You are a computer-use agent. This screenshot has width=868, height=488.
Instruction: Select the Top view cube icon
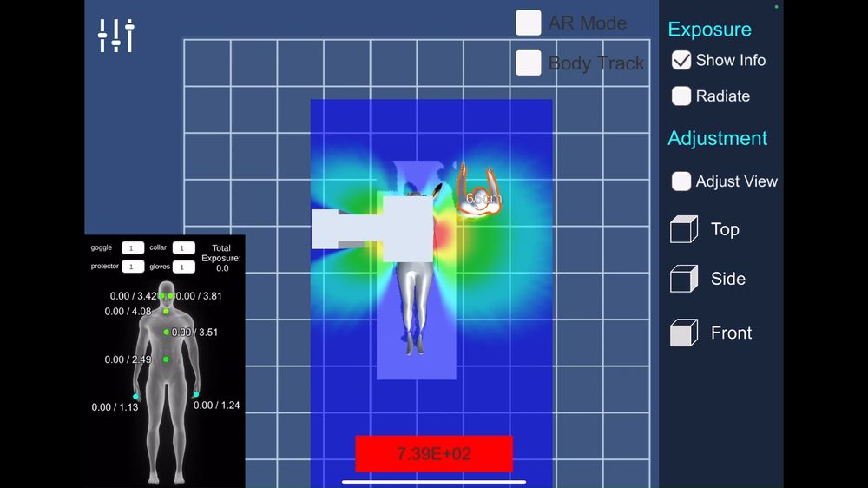[x=684, y=229]
